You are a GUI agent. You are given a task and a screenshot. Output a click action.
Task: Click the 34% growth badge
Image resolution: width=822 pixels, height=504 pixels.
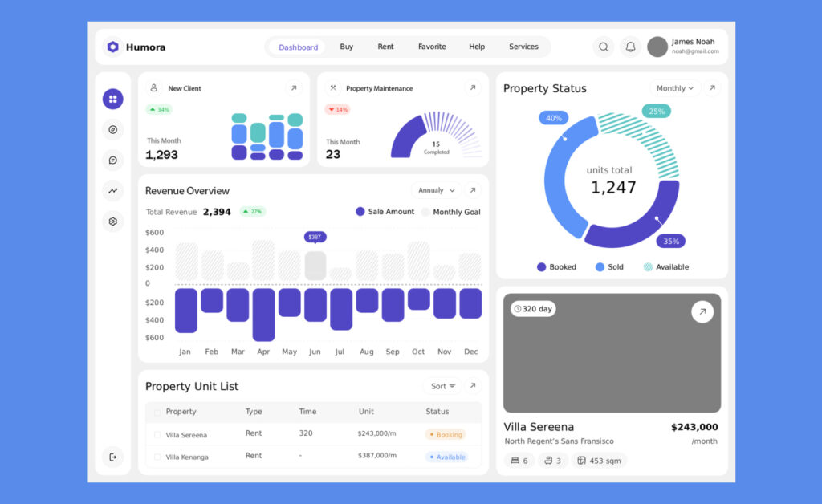coord(160,109)
